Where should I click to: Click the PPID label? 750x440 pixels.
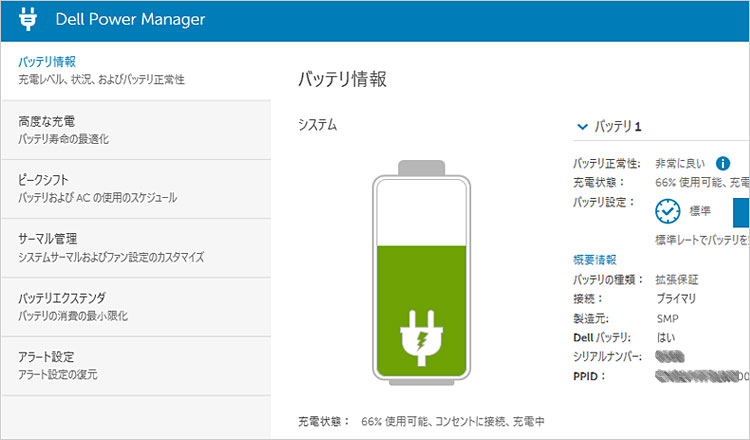(589, 376)
